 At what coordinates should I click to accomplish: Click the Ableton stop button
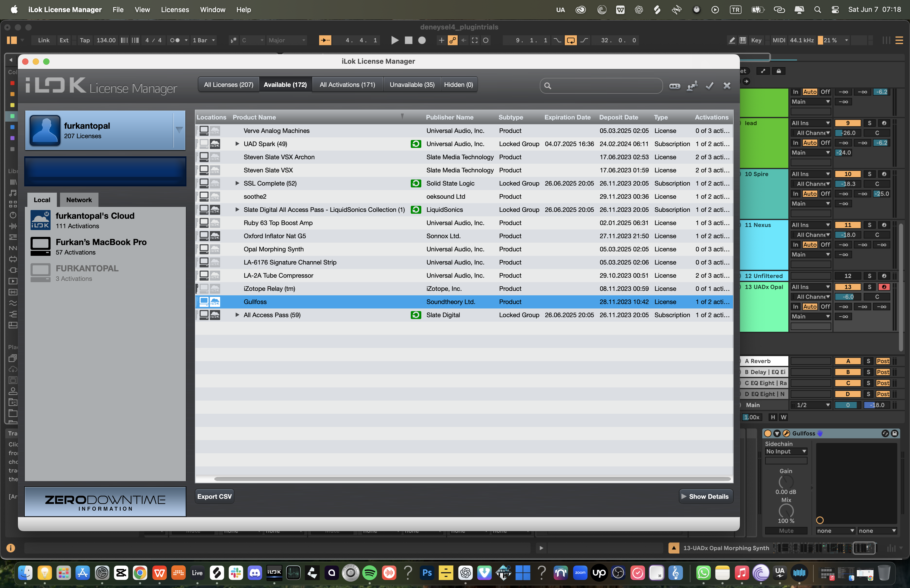point(408,41)
